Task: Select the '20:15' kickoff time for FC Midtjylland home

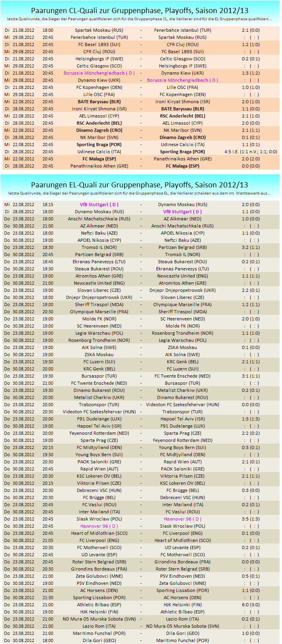Action: [48, 447]
